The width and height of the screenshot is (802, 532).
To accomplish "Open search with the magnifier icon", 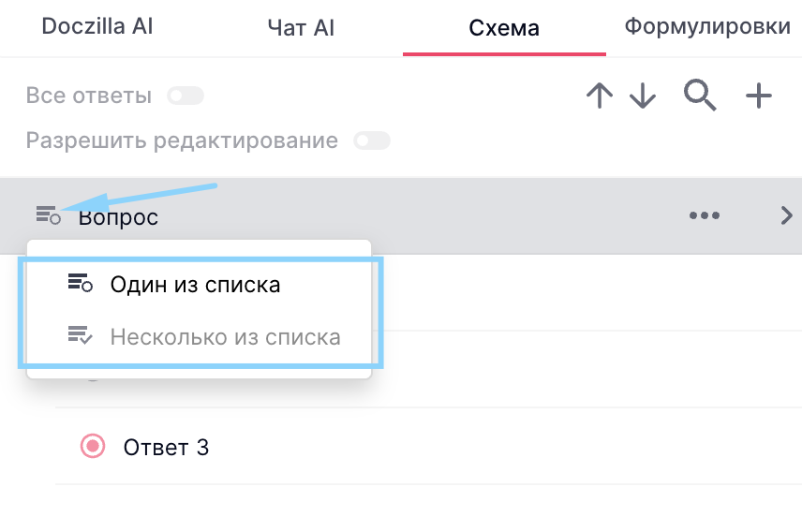I will (x=700, y=95).
